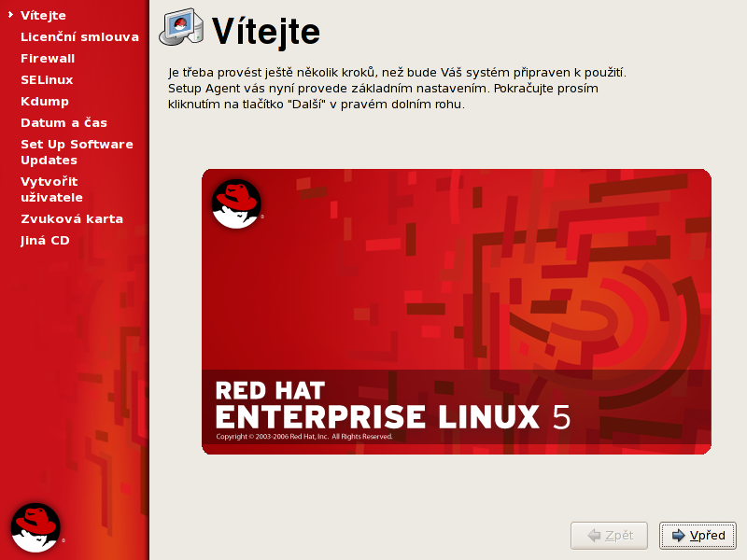This screenshot has height=560, width=747.
Task: Select SELinux in the sidebar
Action: coord(47,79)
